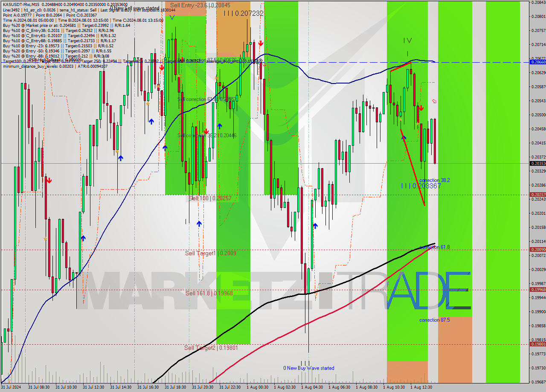Click the '31 Jul 2024' date label
Screen dimensions: 546x392
(11, 387)
